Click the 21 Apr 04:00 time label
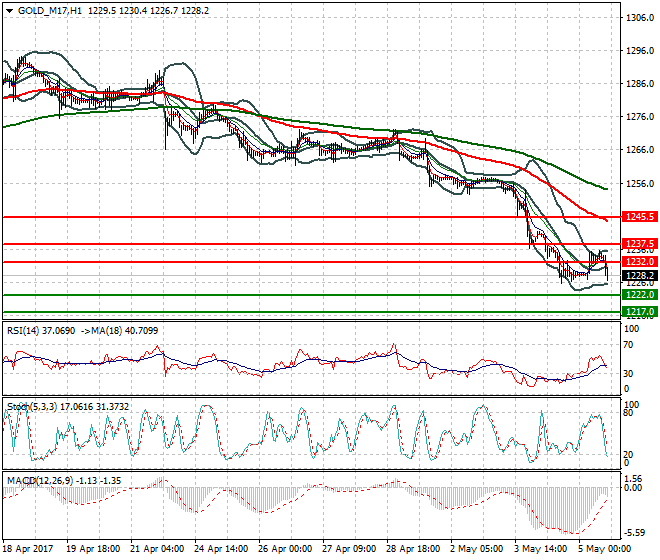The image size is (660, 560). (157, 549)
